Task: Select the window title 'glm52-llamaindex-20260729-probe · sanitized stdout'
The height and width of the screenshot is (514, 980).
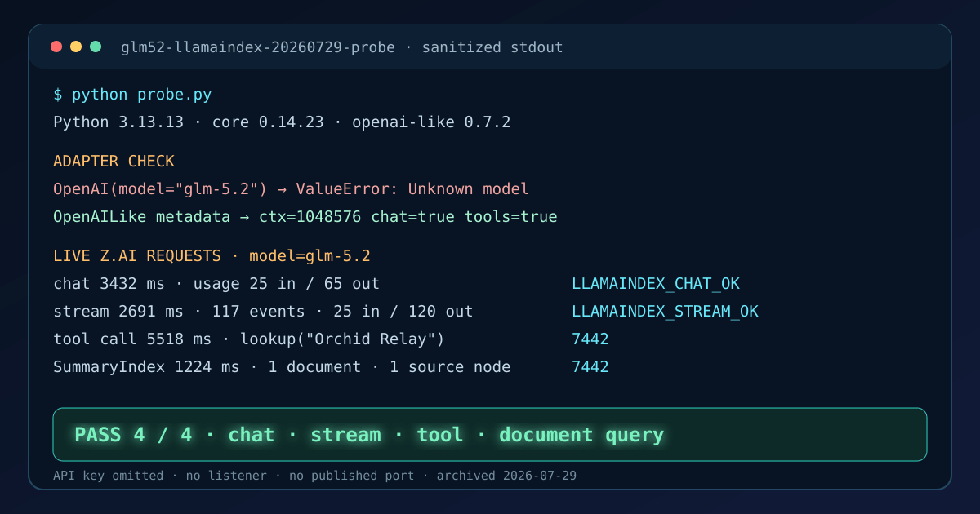Action: (x=342, y=47)
